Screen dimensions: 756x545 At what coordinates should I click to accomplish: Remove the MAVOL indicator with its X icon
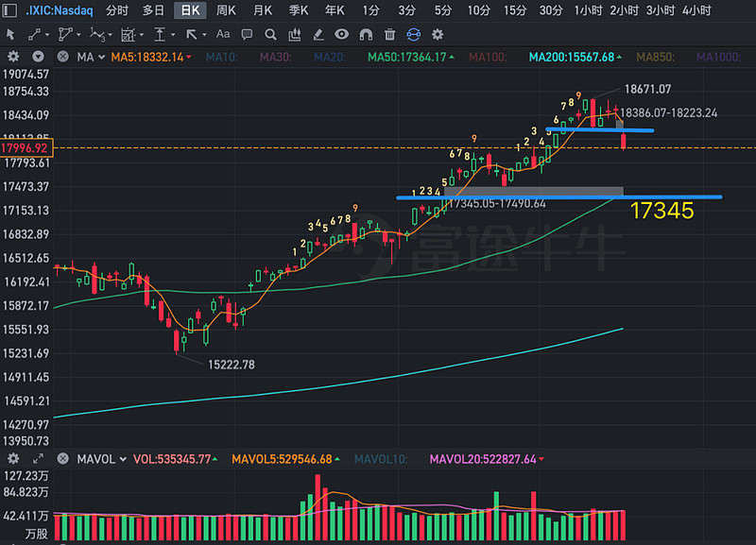62,459
